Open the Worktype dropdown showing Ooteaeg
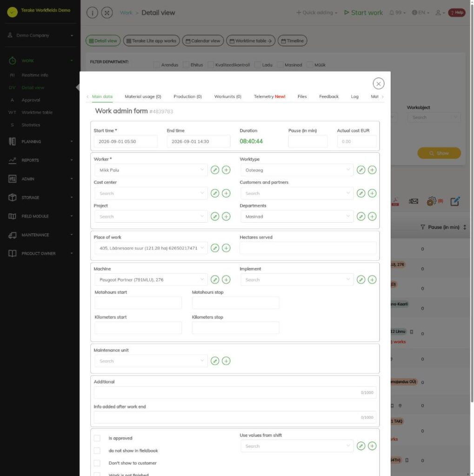Screen dimensions: 474x476 (297, 170)
